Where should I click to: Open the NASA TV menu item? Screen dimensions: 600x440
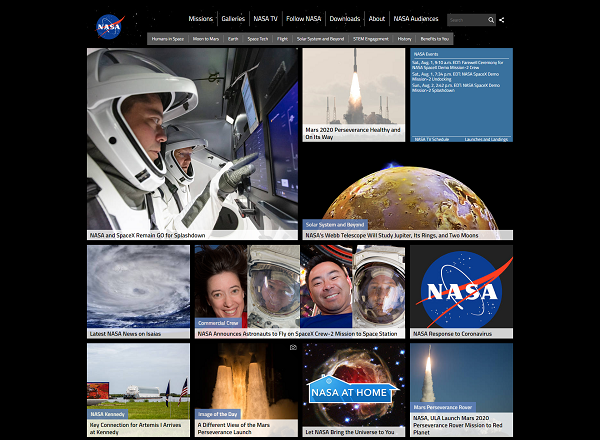tap(265, 18)
